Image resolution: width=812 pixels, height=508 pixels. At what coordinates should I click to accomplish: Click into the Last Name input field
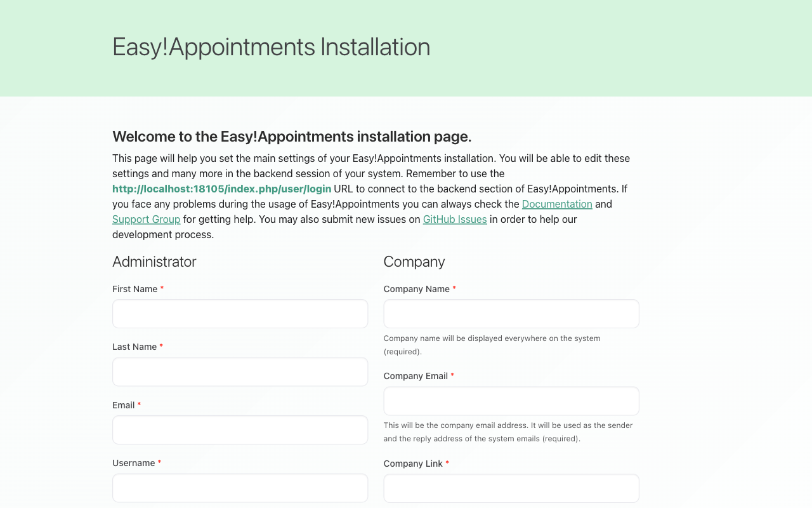coord(240,372)
